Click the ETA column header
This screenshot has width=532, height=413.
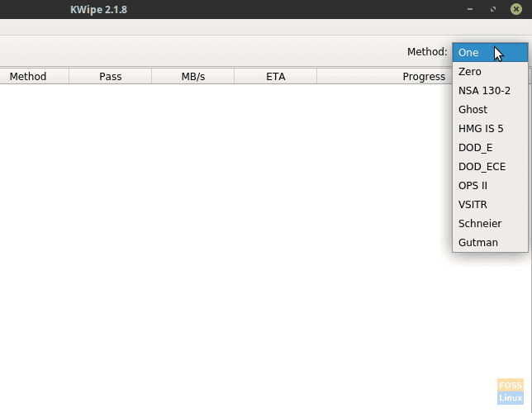tap(276, 76)
